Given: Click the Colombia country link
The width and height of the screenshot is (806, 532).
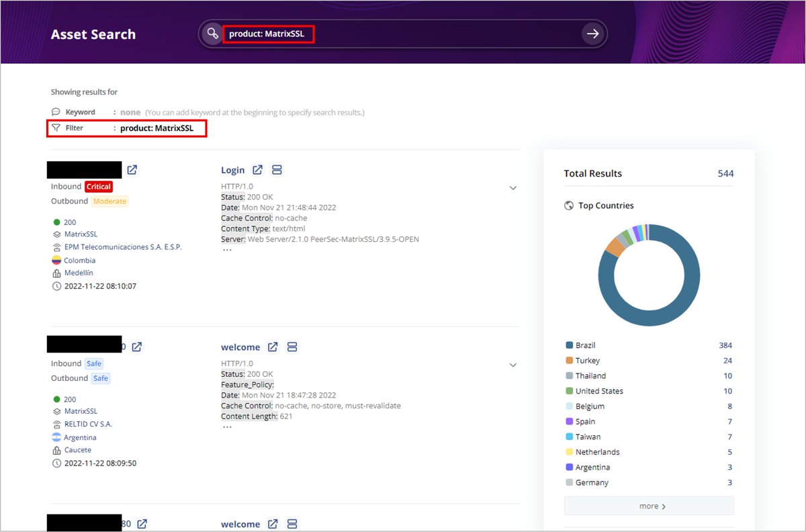Looking at the screenshot, I should coord(80,260).
